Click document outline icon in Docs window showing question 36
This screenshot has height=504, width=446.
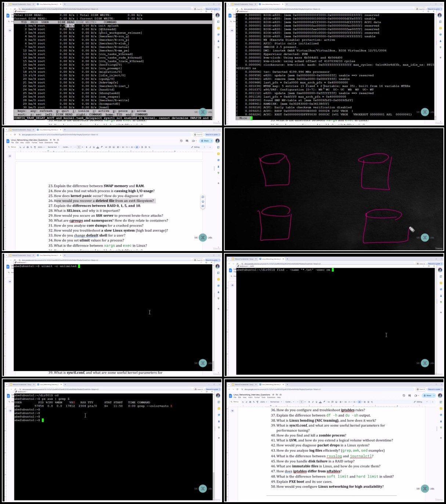click(232, 410)
